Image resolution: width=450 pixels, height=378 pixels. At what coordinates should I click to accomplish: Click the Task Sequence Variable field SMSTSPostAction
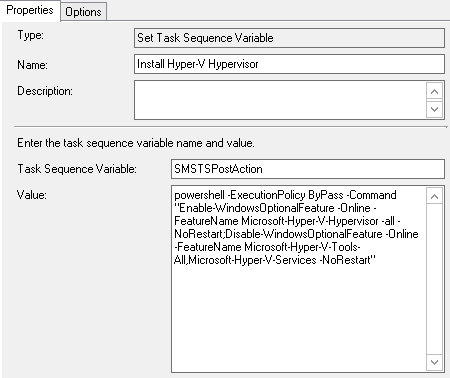308,169
